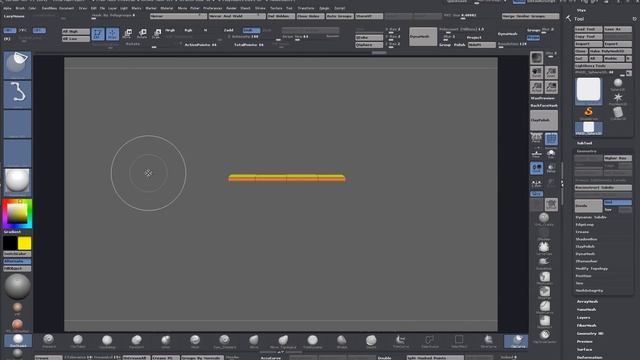Select the PolyMesh3D star tool icon
This screenshot has height=360, width=640.
coord(618,99)
